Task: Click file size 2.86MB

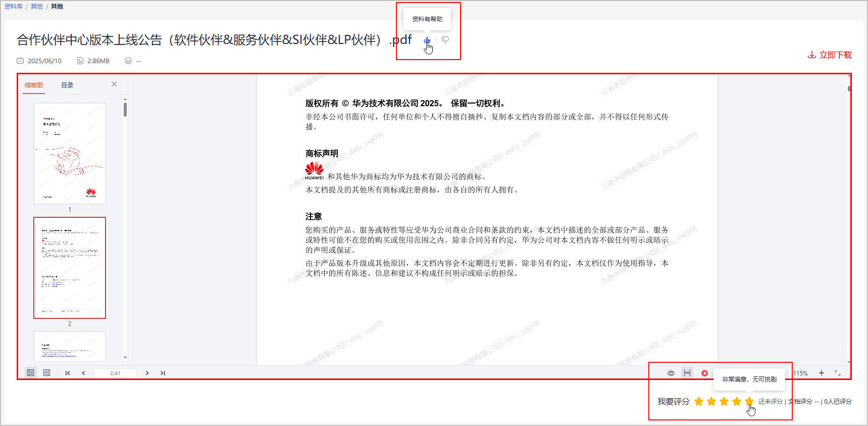Action: pos(98,61)
